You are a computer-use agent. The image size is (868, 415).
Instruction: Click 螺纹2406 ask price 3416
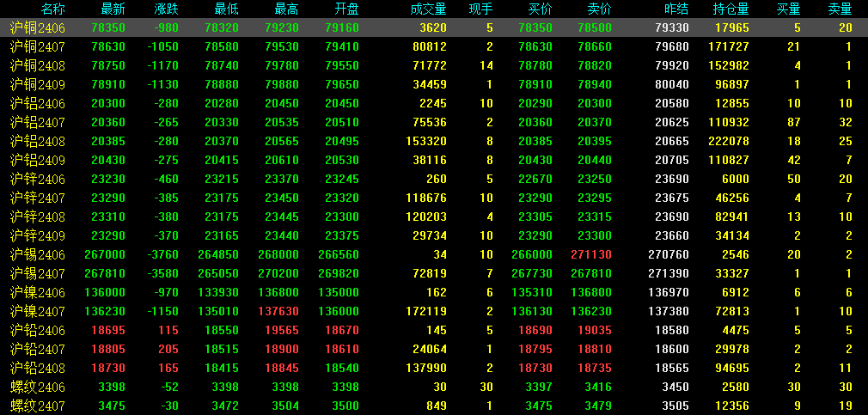click(x=600, y=387)
